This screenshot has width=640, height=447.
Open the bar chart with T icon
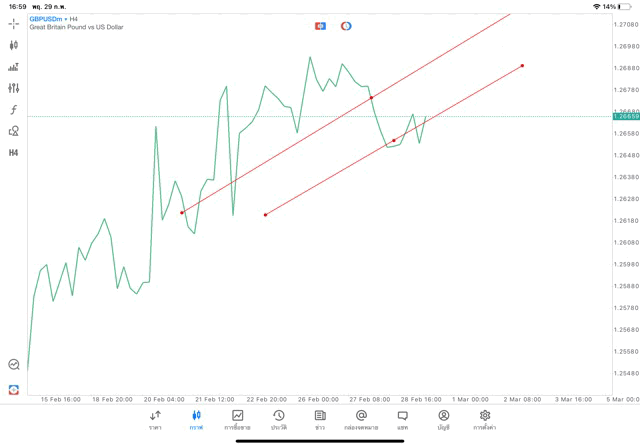13,67
